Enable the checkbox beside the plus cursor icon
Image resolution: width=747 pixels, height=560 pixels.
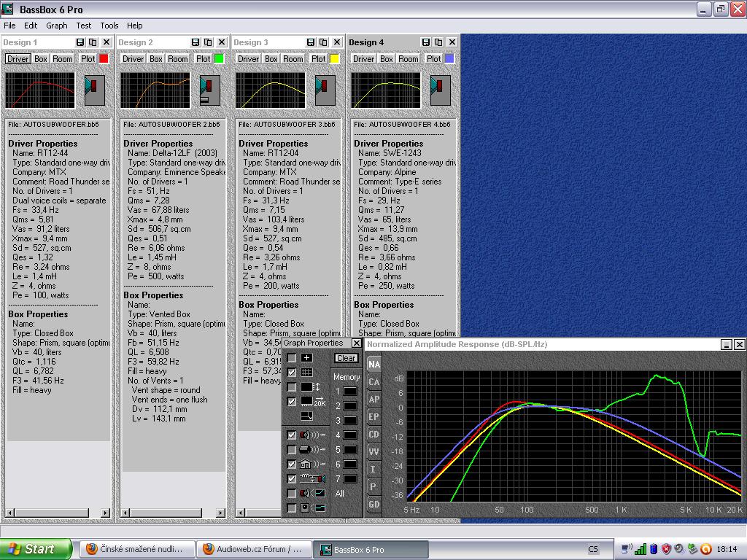(x=292, y=357)
